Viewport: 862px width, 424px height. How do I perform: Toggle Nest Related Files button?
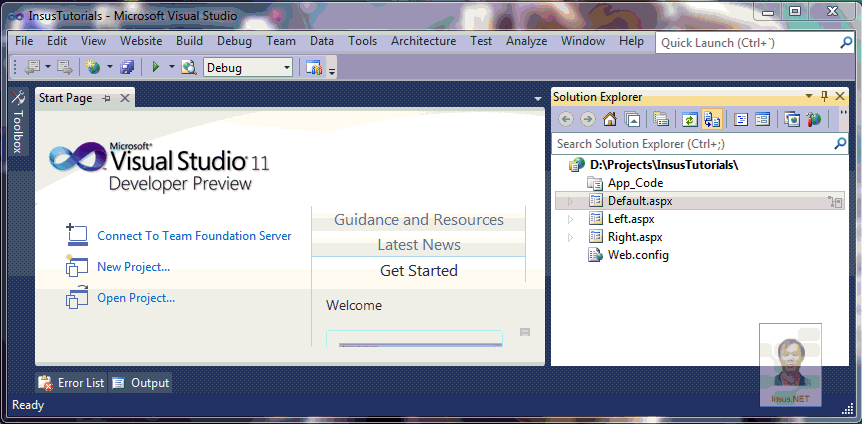[712, 119]
